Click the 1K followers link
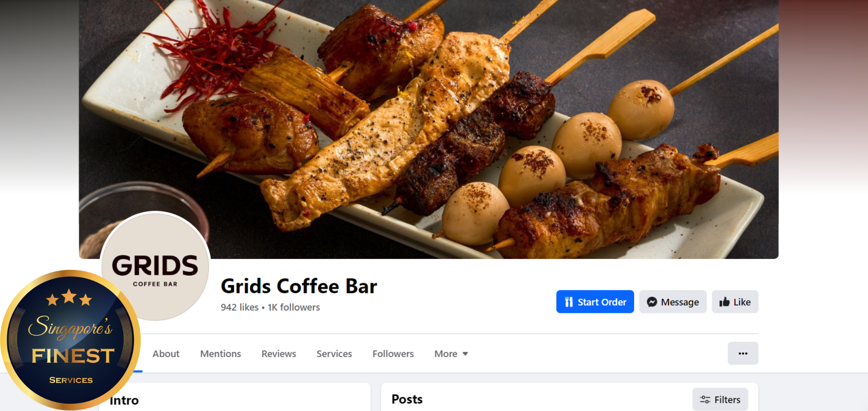This screenshot has width=868, height=411. 294,307
